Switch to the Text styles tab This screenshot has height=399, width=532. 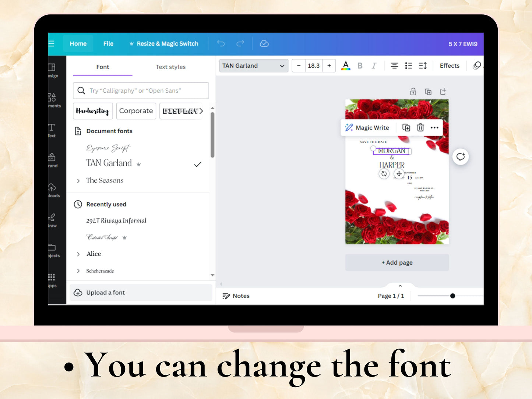(170, 67)
